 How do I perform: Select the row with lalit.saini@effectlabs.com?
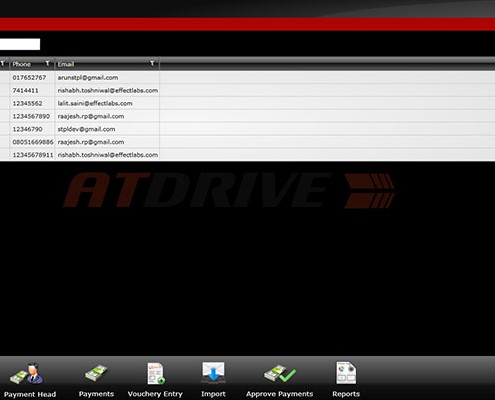[247, 103]
